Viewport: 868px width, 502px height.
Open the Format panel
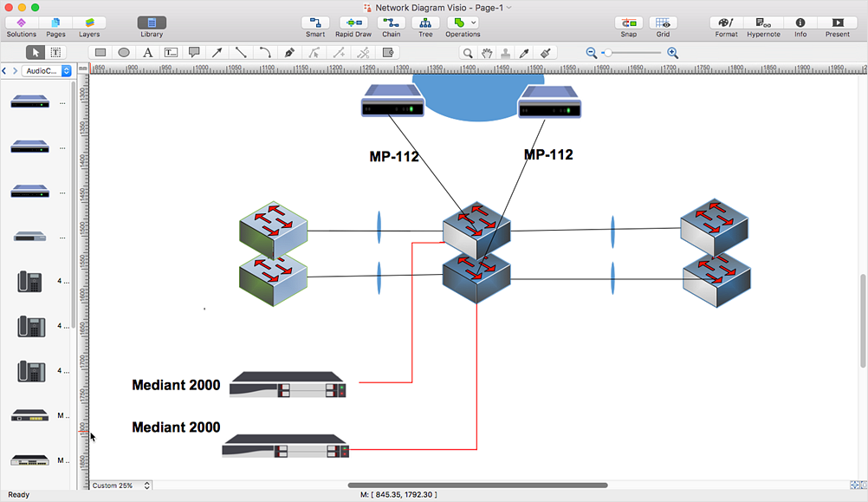(x=726, y=27)
